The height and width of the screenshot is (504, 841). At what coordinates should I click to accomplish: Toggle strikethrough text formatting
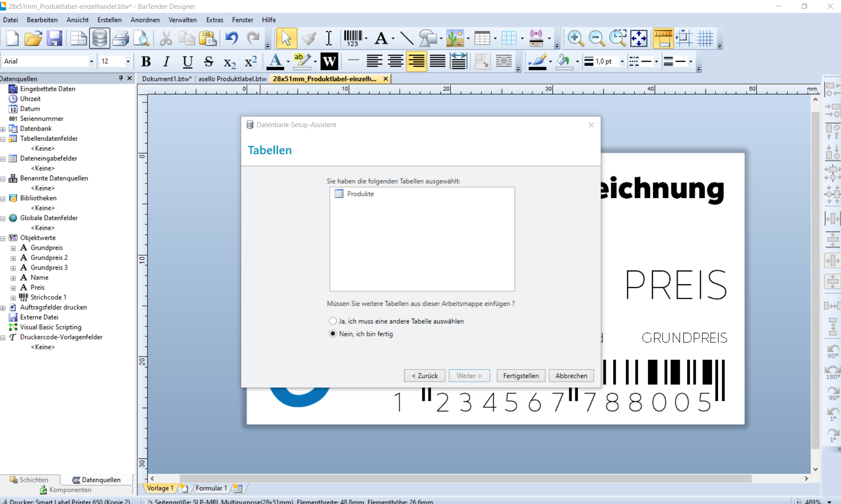point(208,61)
